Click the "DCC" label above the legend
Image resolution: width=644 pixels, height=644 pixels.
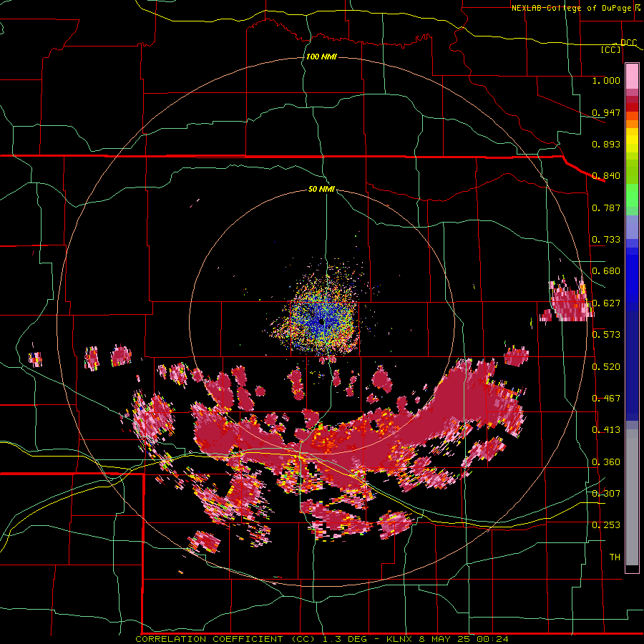pos(628,43)
